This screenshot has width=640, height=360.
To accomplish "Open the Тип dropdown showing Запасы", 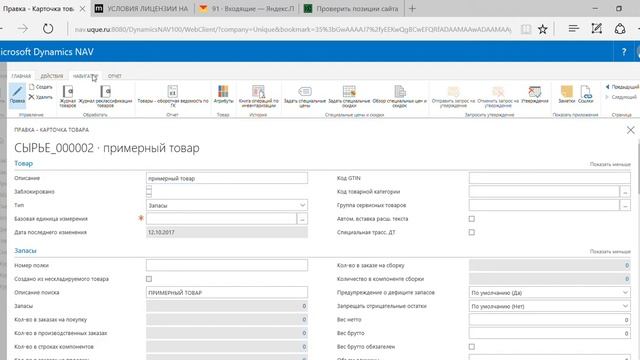I will pos(227,205).
